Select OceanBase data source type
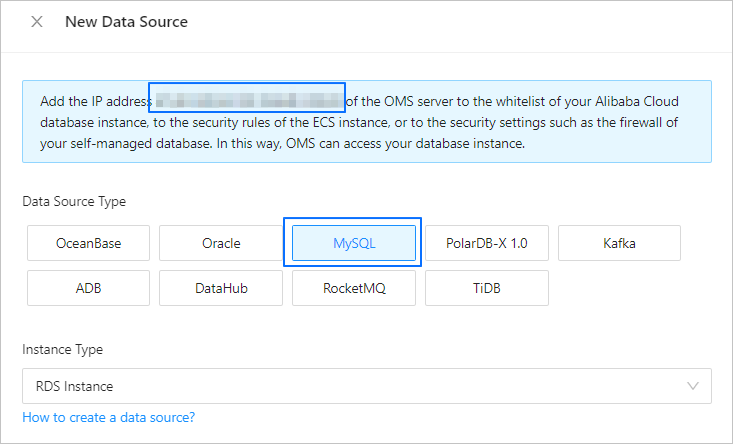 point(88,243)
